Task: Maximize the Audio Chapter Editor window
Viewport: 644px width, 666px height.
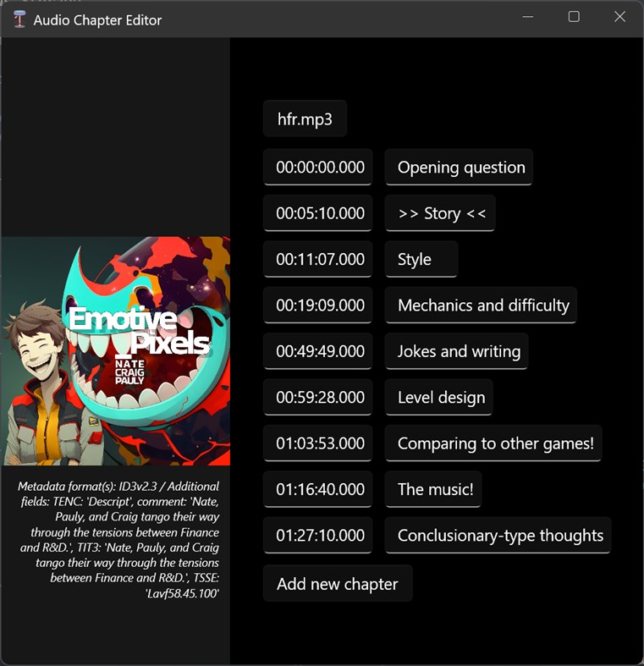Action: [x=574, y=17]
